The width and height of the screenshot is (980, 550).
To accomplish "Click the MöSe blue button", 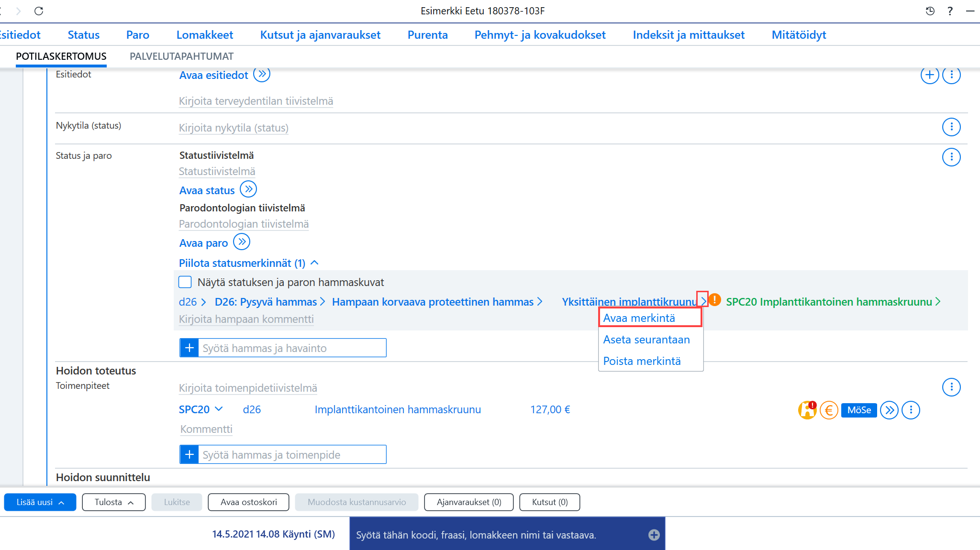I will click(x=859, y=410).
